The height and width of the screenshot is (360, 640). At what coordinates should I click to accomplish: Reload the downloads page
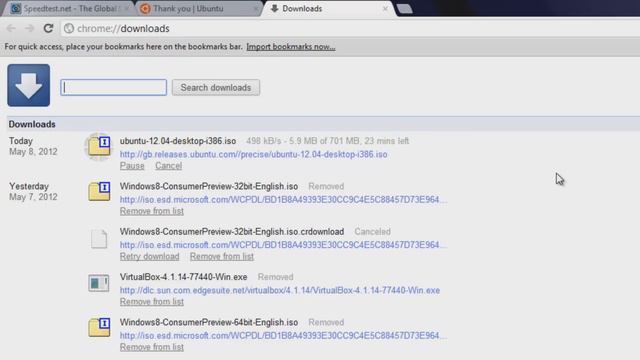[48, 28]
